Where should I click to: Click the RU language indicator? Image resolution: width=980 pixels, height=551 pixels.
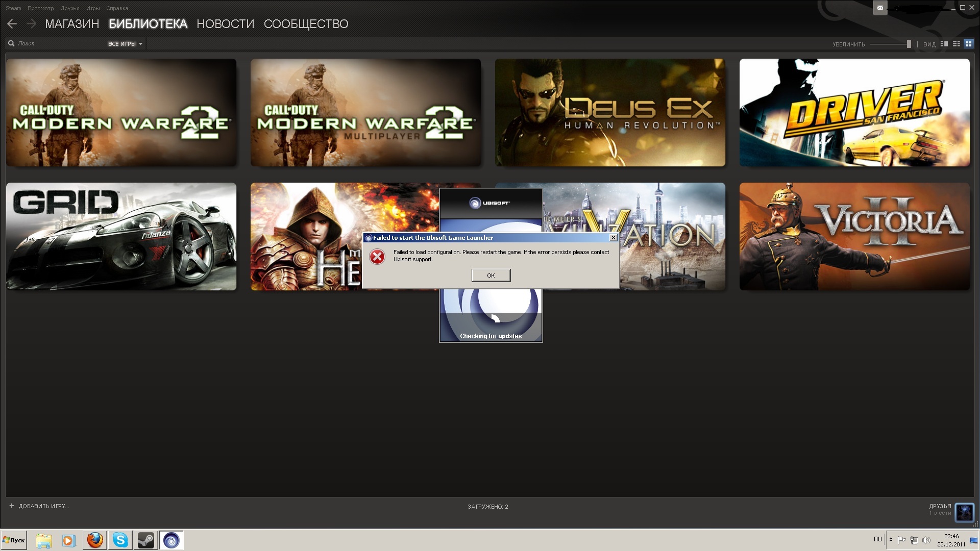click(x=877, y=539)
